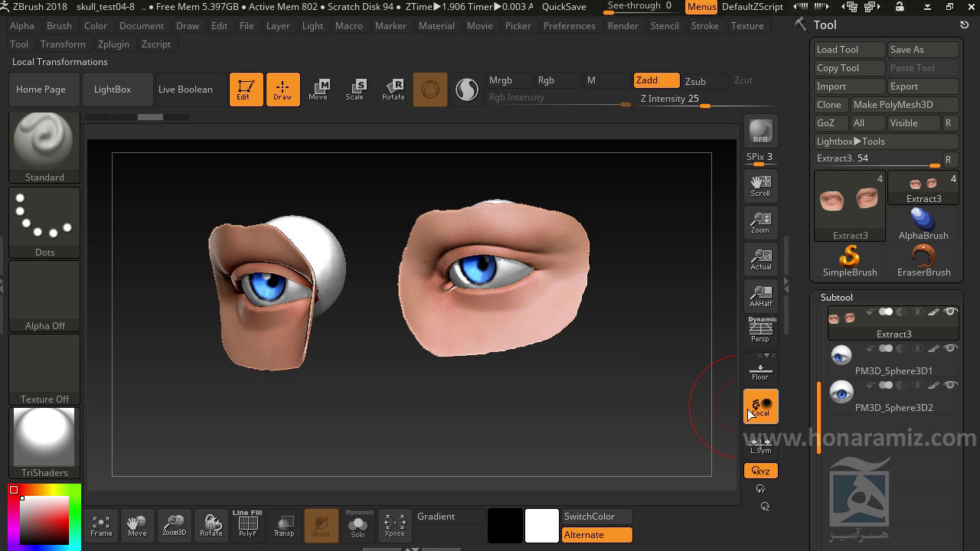The image size is (980, 551).
Task: Hide the PM3D_Sphere3D1 subtool eye icon
Action: click(x=950, y=349)
